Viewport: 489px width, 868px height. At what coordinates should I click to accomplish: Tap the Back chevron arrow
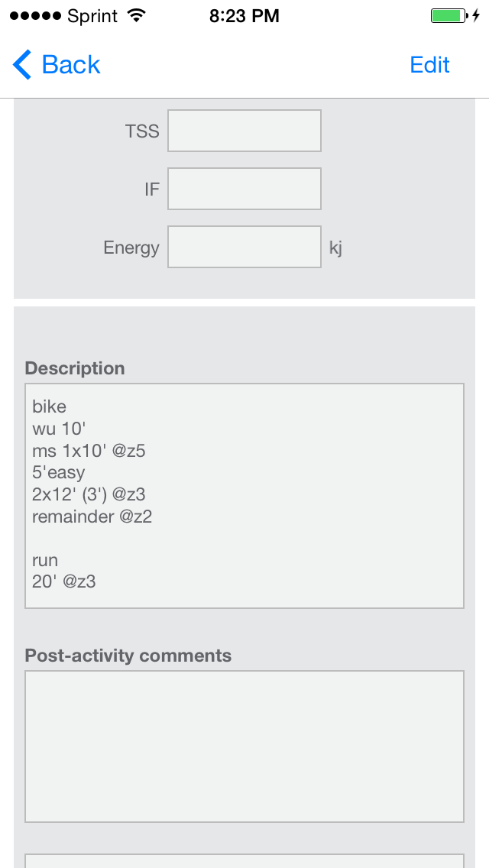click(22, 65)
